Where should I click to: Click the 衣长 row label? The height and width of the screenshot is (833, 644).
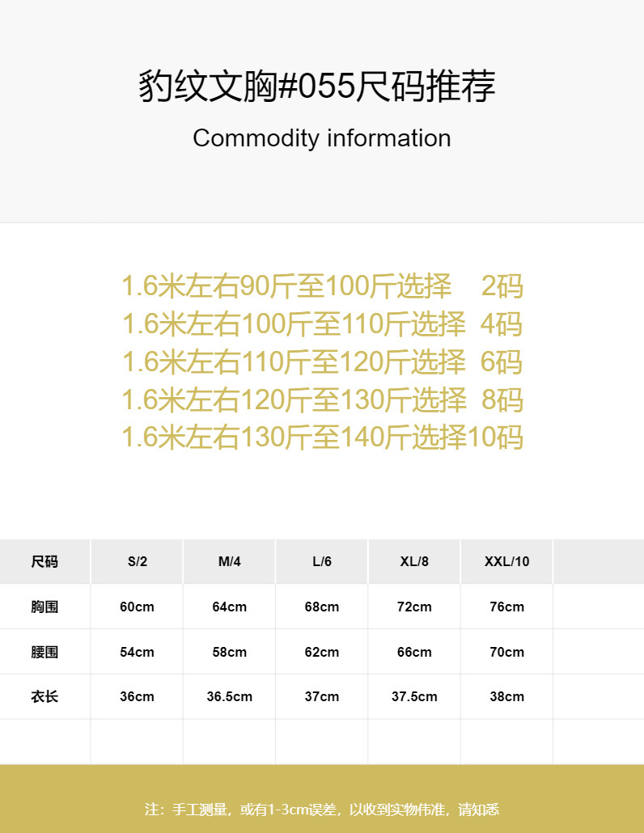click(44, 696)
